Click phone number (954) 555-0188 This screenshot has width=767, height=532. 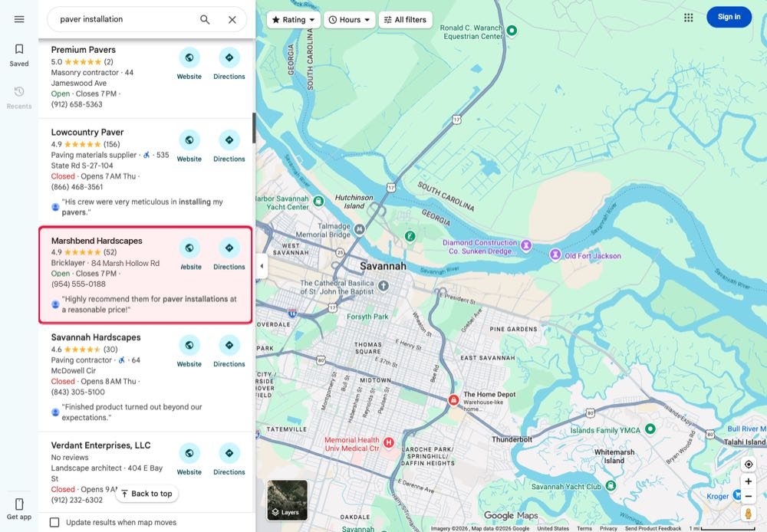pos(78,284)
